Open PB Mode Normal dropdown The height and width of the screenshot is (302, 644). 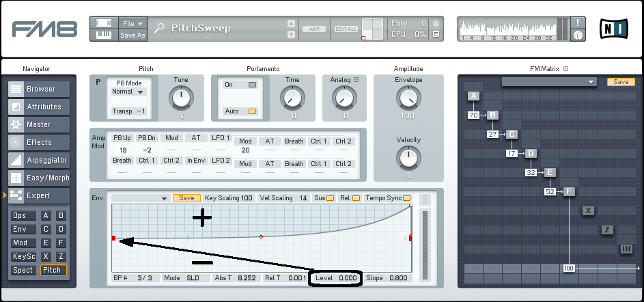[128, 92]
